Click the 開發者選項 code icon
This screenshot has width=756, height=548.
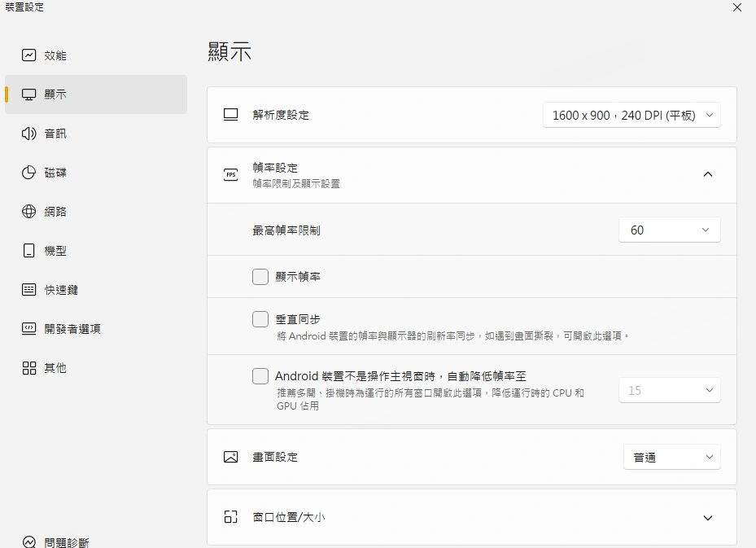tap(29, 328)
